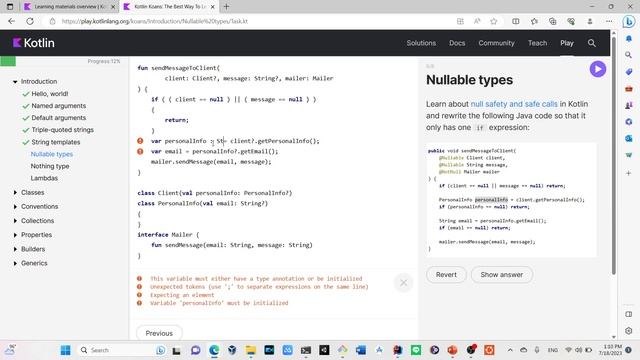Click the Show answer button
Screen dimensions: 640x360
pyautogui.click(x=502, y=275)
